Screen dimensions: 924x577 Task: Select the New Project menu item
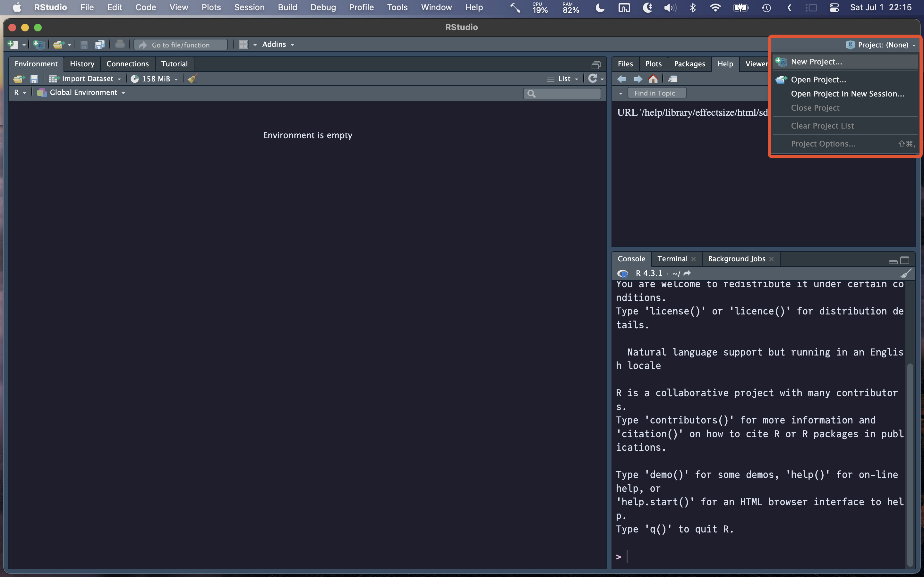[816, 62]
